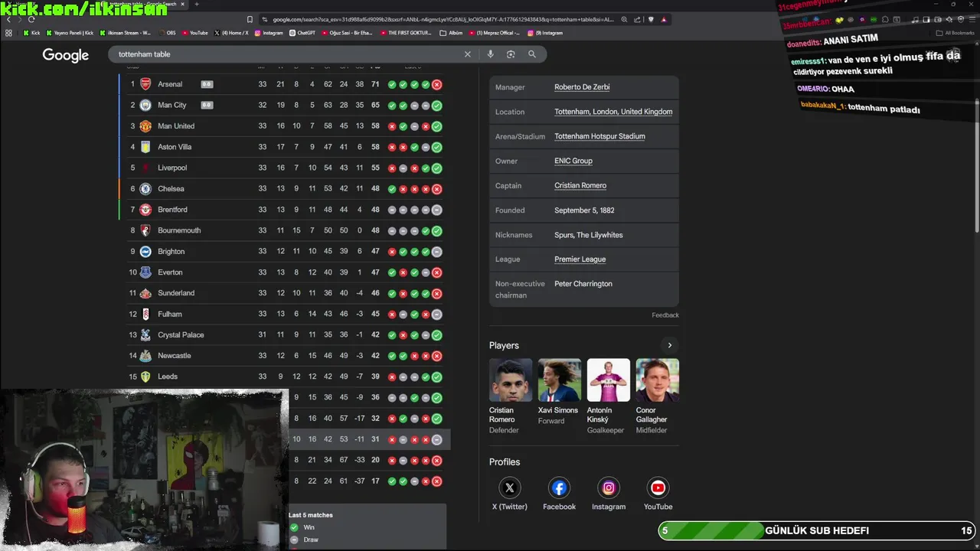980x551 pixels.
Task: Open Cristian Romero player thumbnail
Action: tap(511, 380)
